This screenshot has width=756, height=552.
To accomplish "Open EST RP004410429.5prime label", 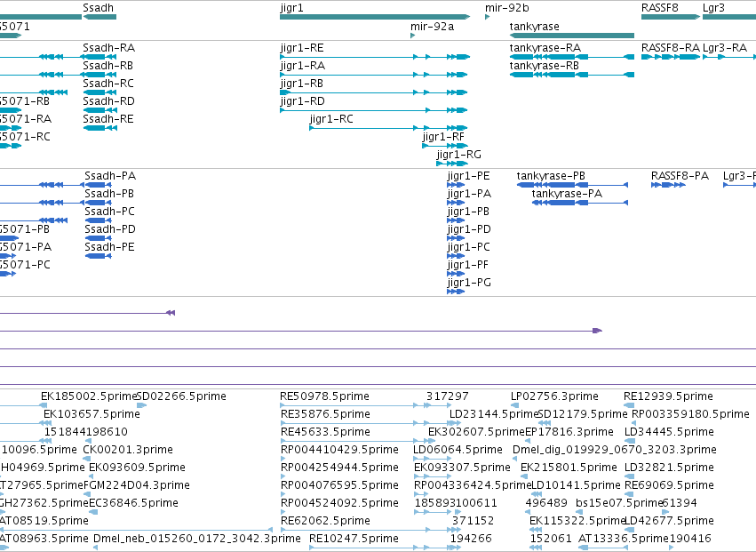I will tap(339, 450).
